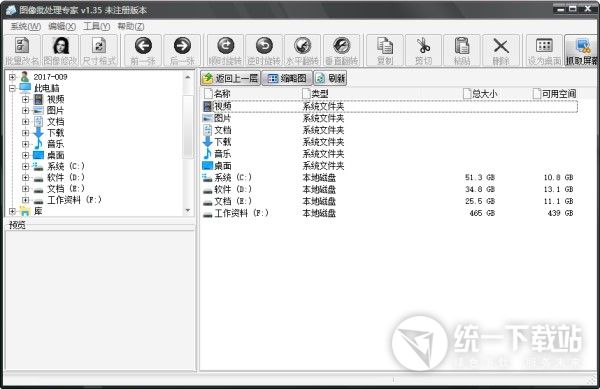The height and width of the screenshot is (389, 600).
Task: Select the 文档 folder in file list
Action: (390, 130)
